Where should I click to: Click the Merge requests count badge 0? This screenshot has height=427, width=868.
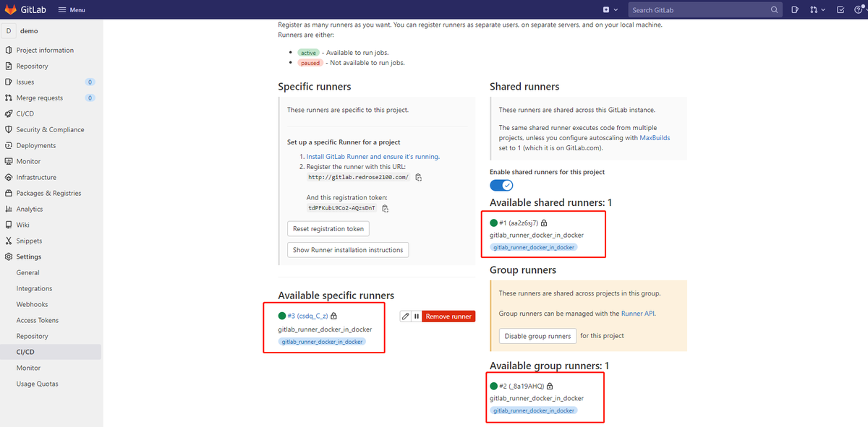(x=90, y=98)
